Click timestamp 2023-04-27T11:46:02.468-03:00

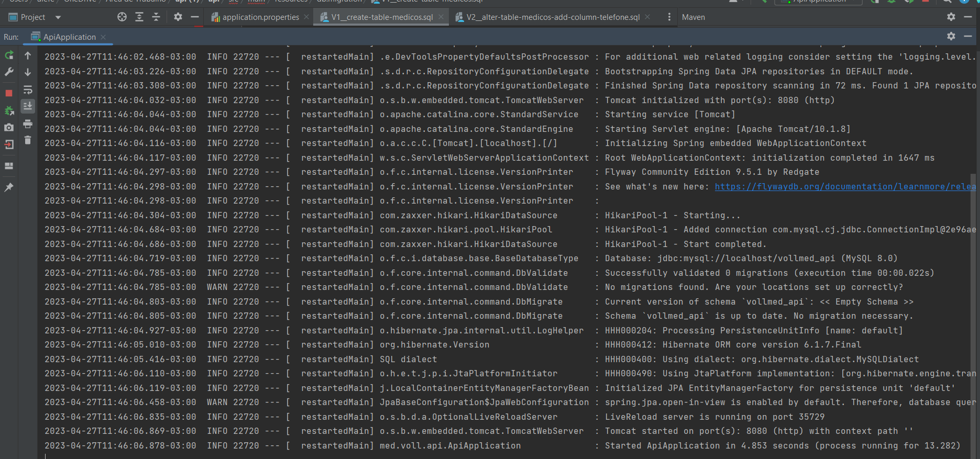120,57
